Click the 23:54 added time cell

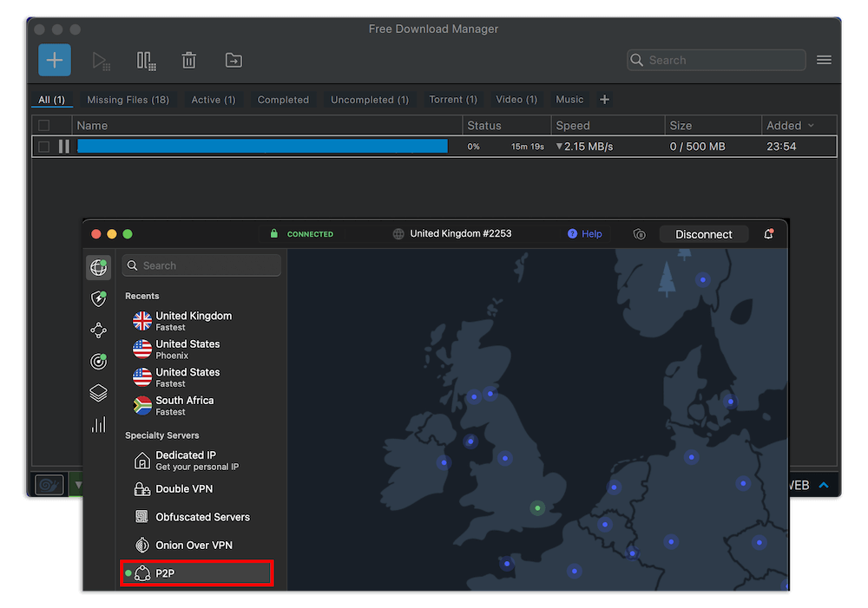[x=781, y=147]
